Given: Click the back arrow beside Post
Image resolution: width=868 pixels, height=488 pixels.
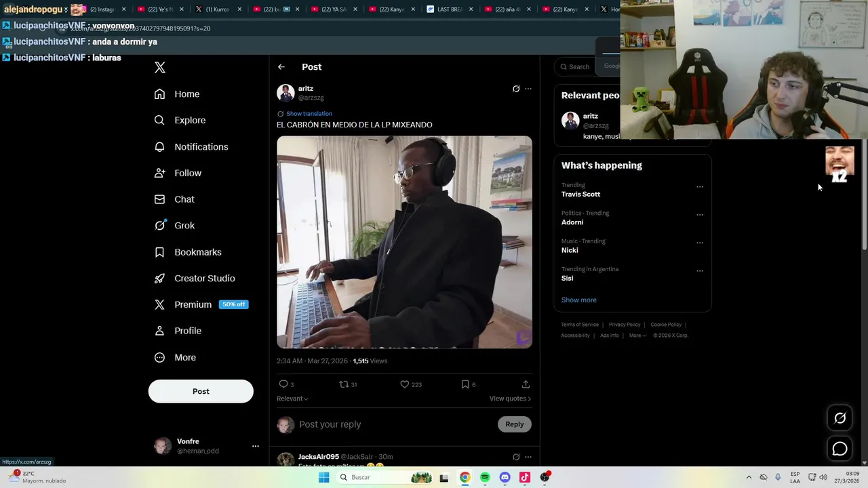Looking at the screenshot, I should pyautogui.click(x=281, y=67).
